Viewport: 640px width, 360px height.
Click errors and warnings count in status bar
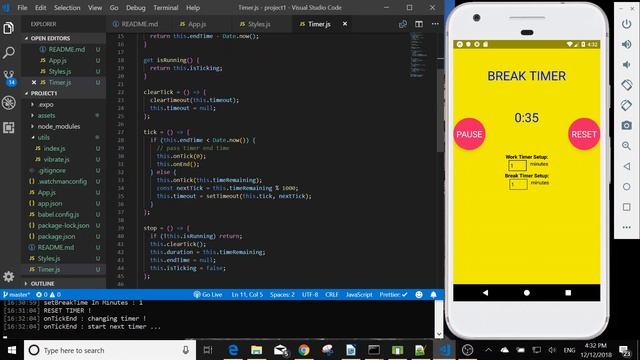point(48,294)
